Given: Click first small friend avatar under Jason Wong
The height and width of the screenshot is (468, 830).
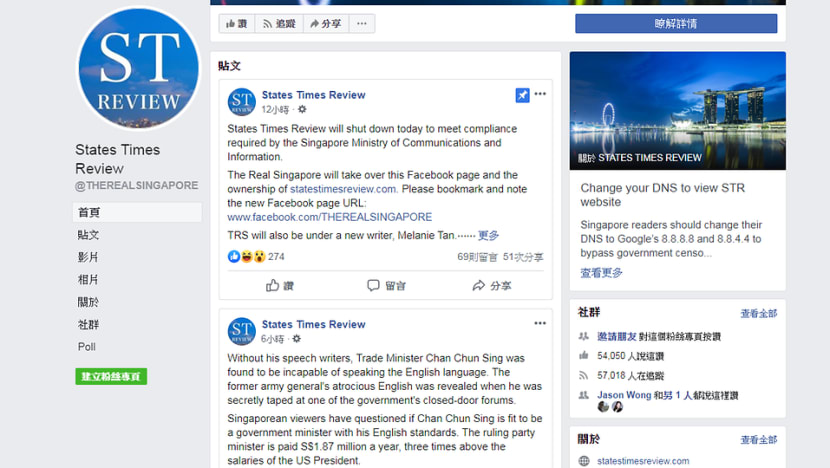Looking at the screenshot, I should click(603, 407).
